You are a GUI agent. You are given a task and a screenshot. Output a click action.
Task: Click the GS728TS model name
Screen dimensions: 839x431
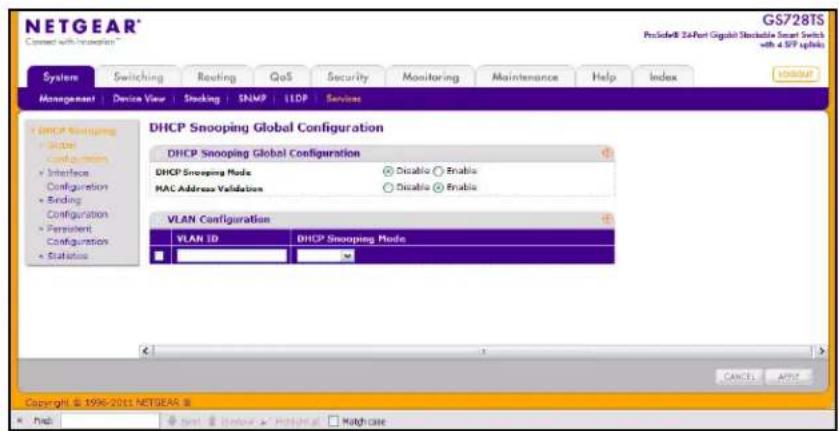click(793, 20)
